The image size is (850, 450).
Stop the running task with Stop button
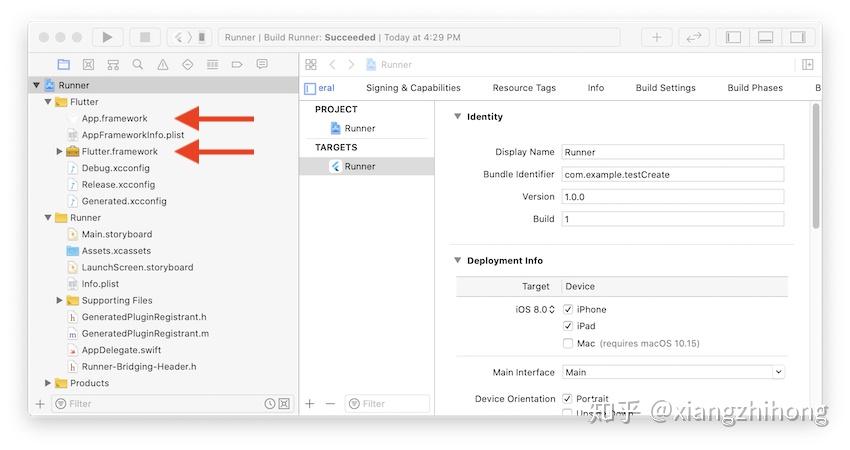(x=145, y=37)
